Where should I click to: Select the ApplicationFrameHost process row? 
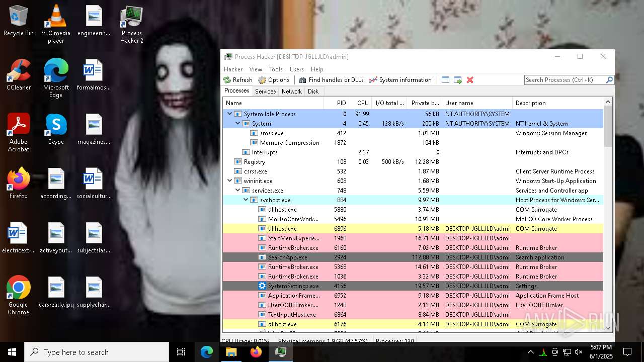click(413, 296)
